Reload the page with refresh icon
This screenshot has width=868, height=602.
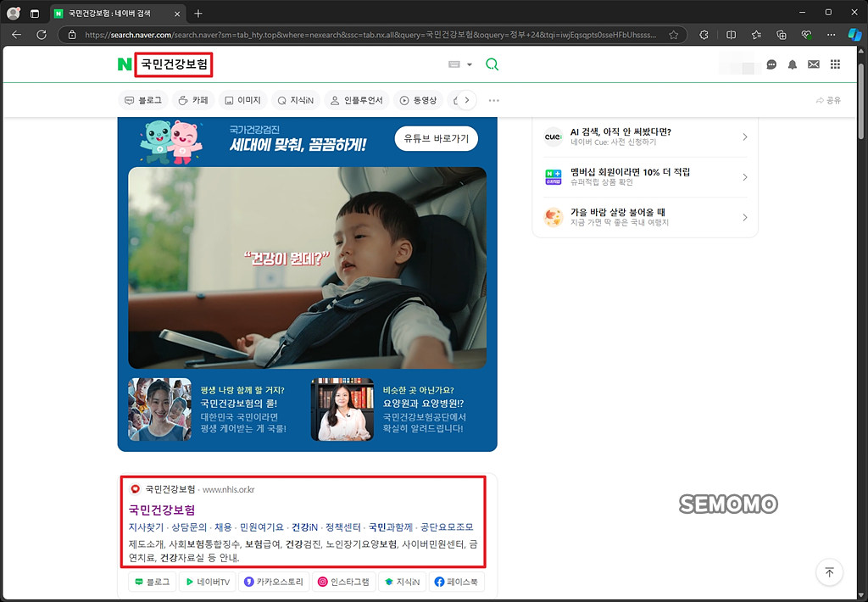coord(42,34)
